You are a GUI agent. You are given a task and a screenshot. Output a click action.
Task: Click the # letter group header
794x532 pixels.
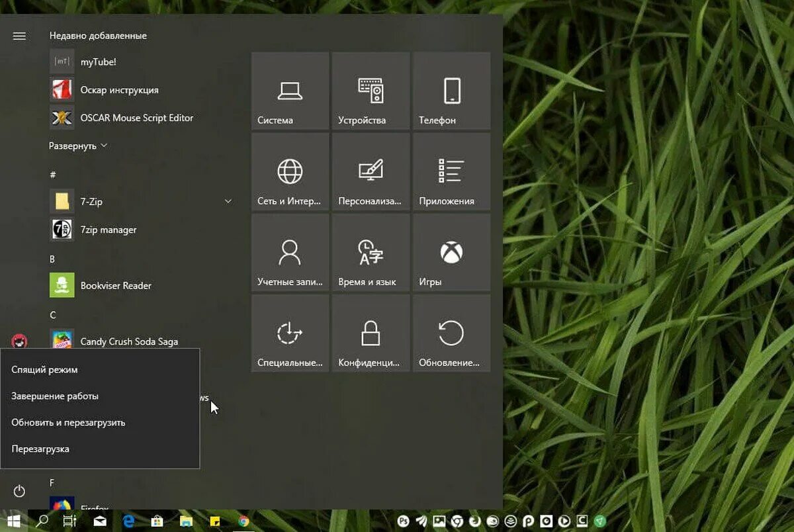click(53, 175)
